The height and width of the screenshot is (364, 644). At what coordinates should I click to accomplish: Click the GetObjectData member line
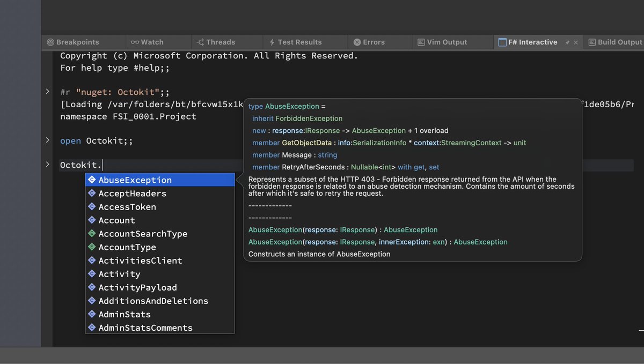[389, 143]
